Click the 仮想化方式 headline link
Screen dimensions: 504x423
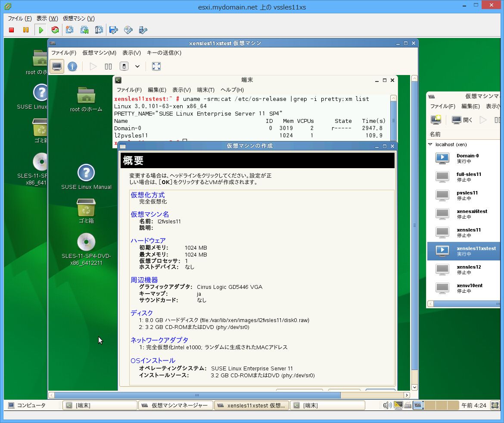147,195
